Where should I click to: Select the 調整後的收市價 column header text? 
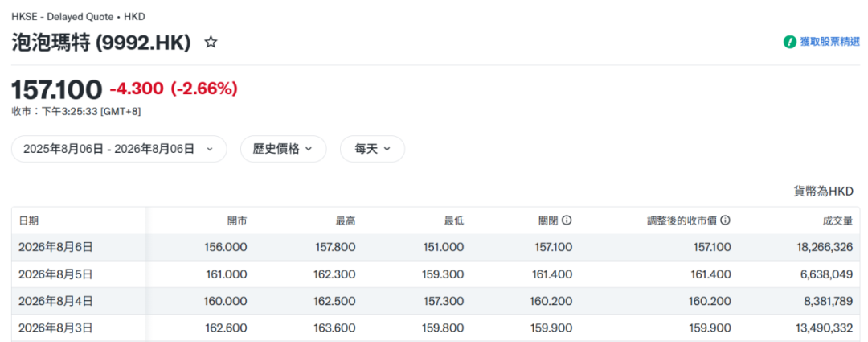click(682, 220)
